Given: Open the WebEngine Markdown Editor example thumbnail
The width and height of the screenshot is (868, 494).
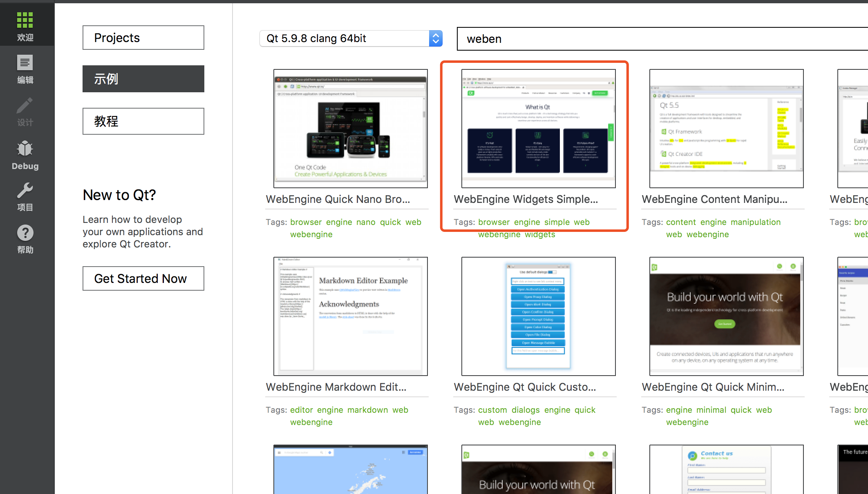Looking at the screenshot, I should point(351,316).
